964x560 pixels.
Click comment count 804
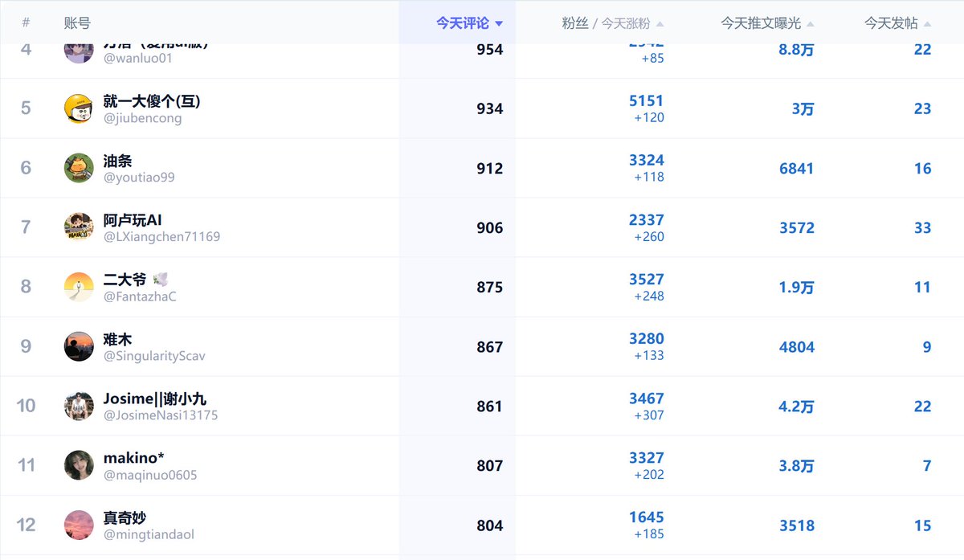tap(490, 525)
